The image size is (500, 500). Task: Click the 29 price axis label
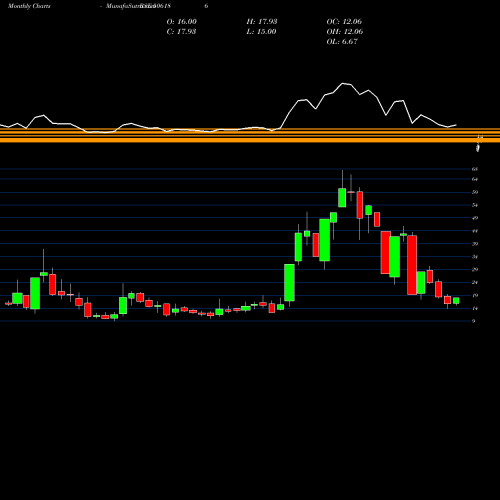tap(475, 270)
